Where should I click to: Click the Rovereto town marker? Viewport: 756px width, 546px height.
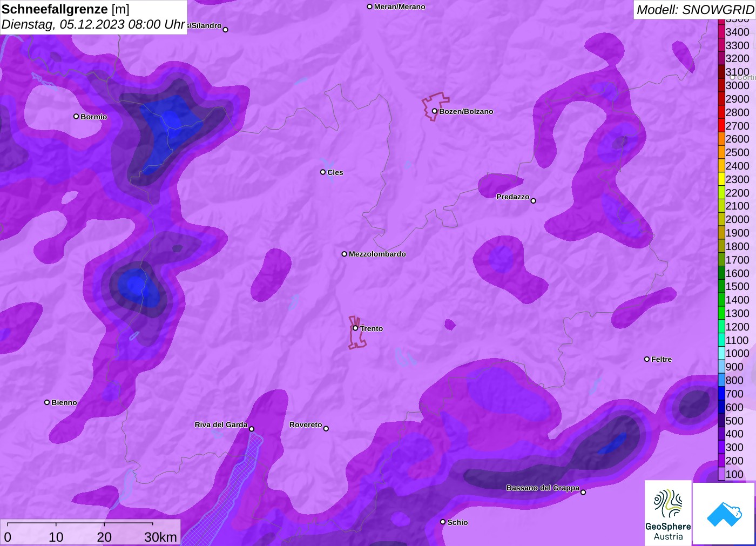click(326, 429)
